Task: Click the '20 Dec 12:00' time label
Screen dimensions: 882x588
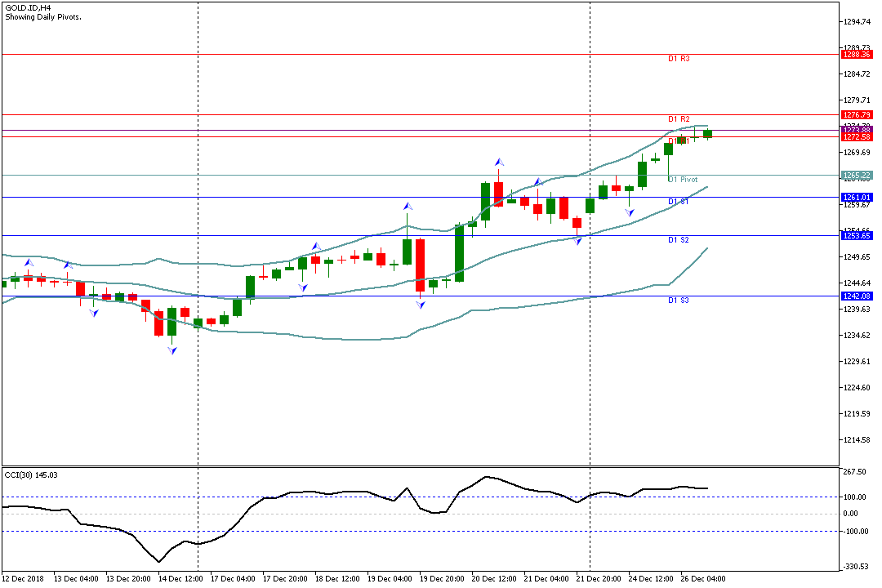Action: coord(494,579)
